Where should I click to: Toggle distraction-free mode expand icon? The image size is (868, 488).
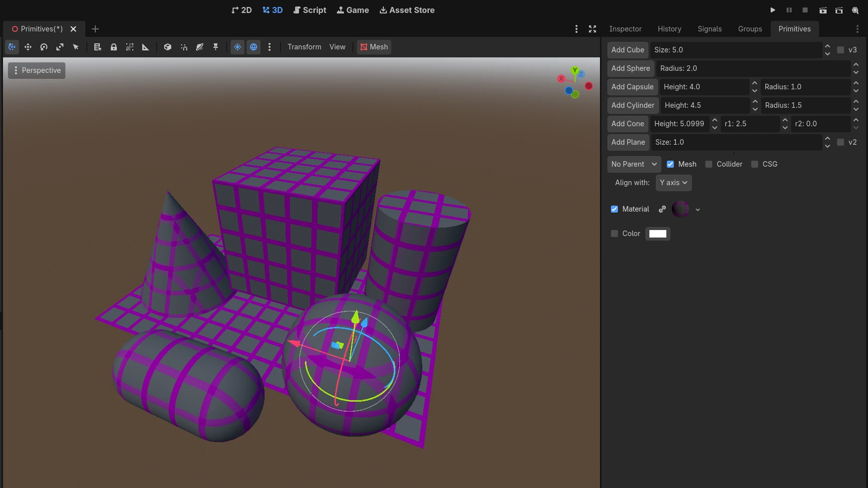pos(592,29)
